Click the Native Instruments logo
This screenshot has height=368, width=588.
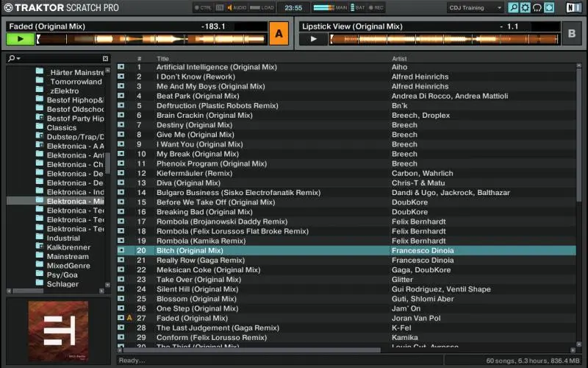[573, 7]
